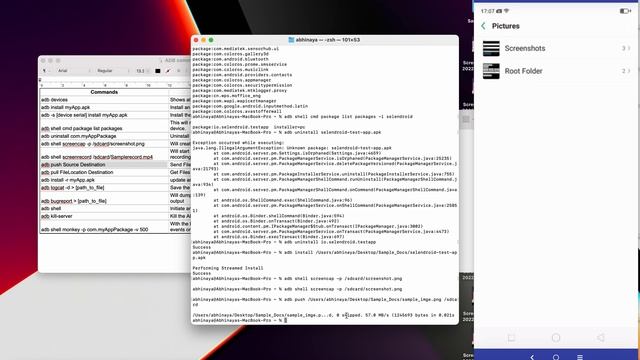Image resolution: width=640 pixels, height=360 pixels.
Task: Select the 'adb logcat -d' command cell
Action: [x=104, y=188]
